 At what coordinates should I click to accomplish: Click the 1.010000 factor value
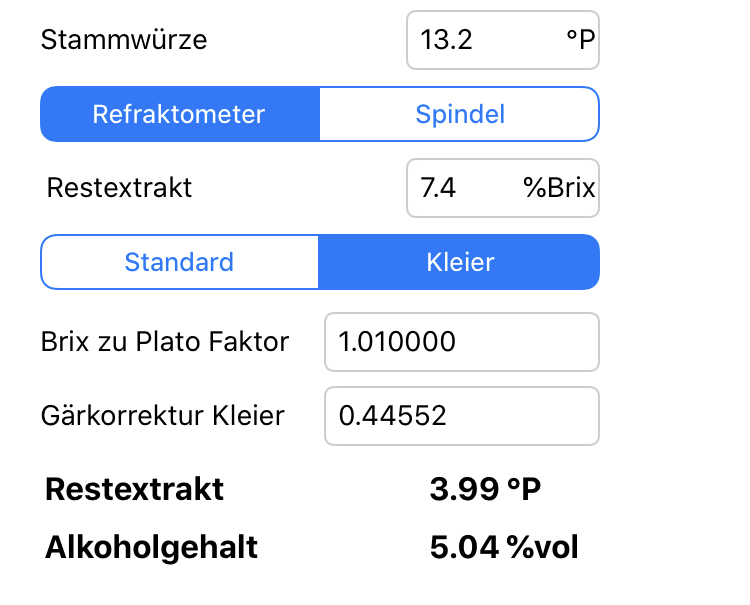(x=398, y=342)
